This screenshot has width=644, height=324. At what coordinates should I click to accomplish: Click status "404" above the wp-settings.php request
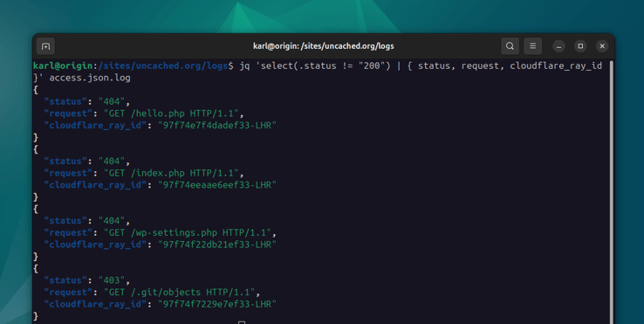click(112, 221)
